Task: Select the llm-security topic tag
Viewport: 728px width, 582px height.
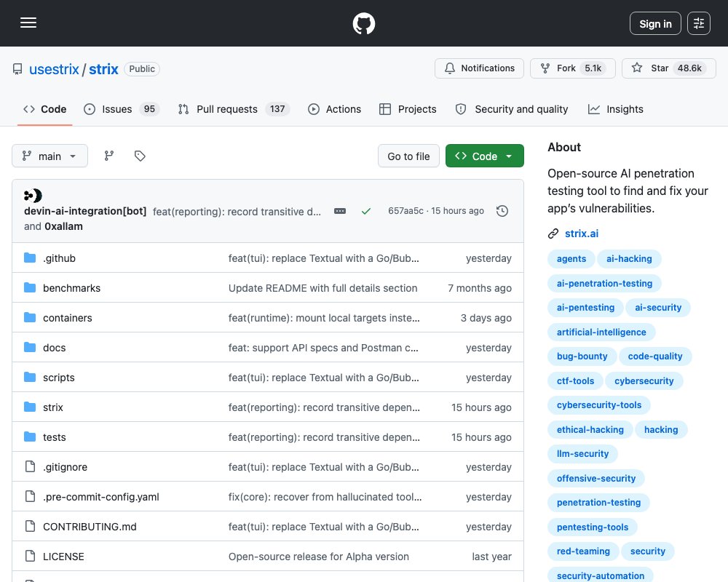Action: coord(582,454)
